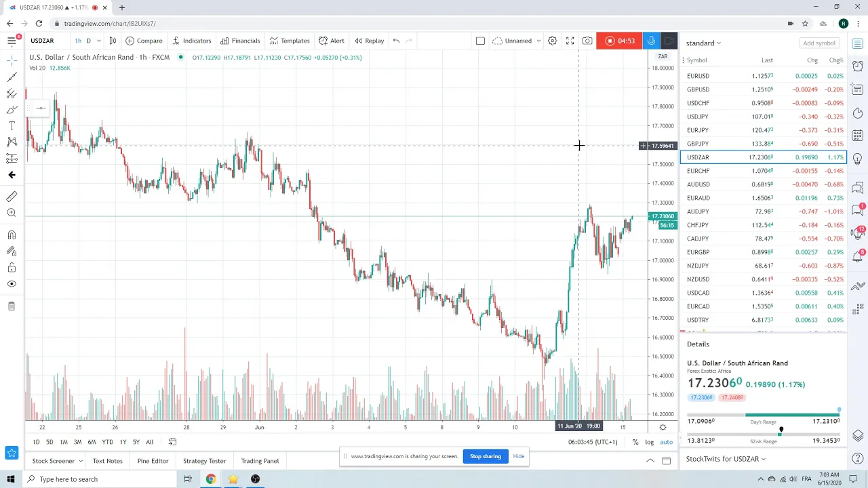Click Stop sharing button
The height and width of the screenshot is (488, 868).
(486, 456)
